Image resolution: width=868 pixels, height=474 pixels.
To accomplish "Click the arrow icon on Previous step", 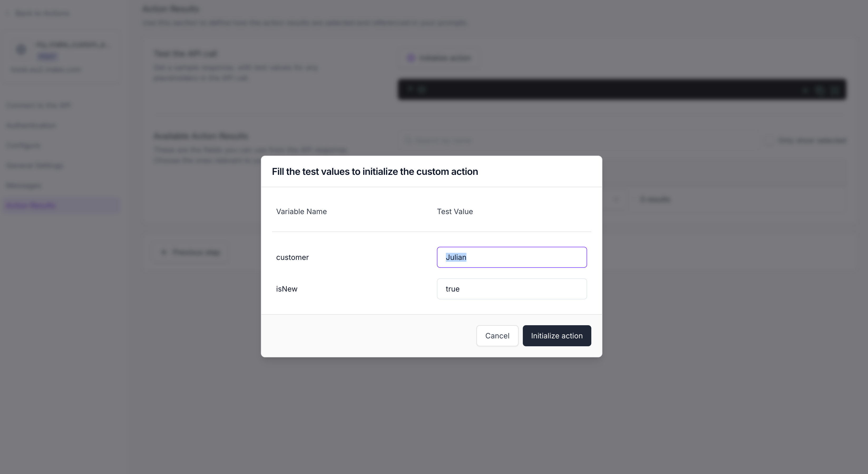I will click(x=164, y=252).
